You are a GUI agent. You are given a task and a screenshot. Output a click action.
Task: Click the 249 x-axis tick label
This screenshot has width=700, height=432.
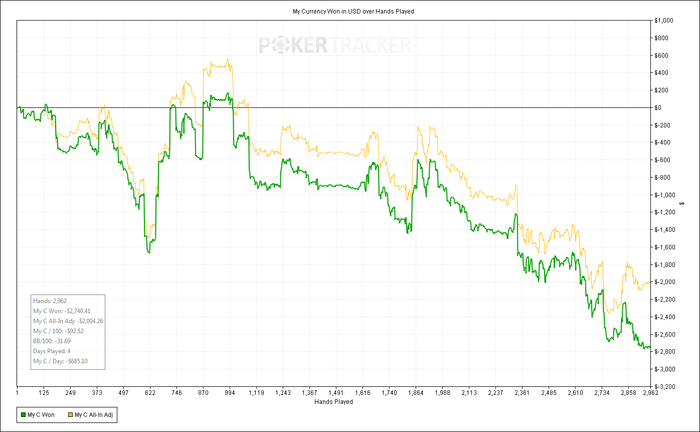[x=70, y=393]
